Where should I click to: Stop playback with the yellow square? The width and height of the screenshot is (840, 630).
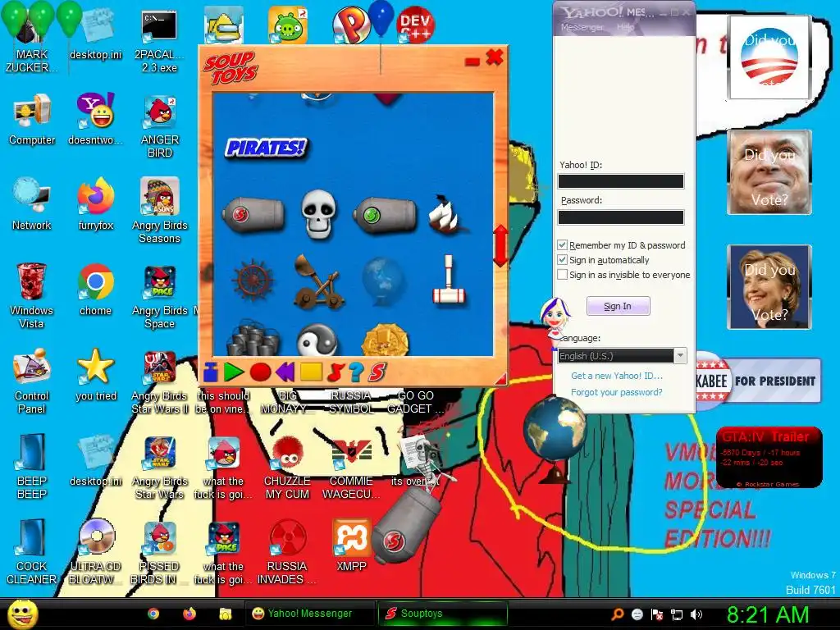click(311, 372)
